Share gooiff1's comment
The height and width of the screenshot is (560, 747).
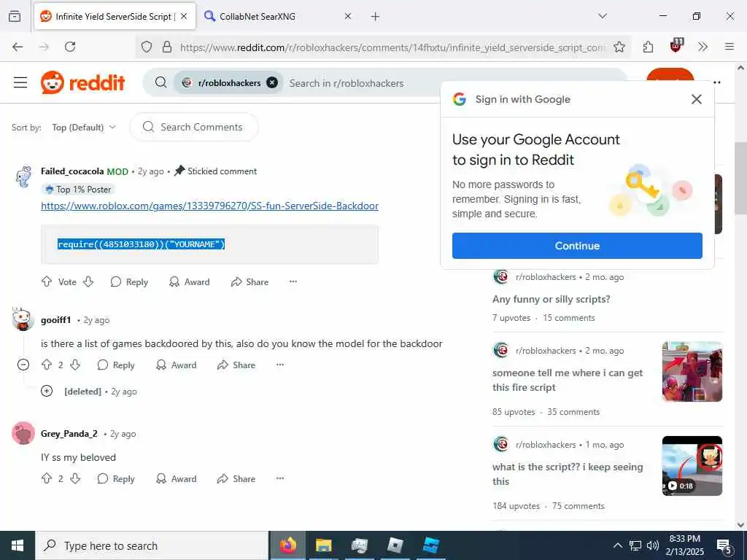(x=236, y=365)
